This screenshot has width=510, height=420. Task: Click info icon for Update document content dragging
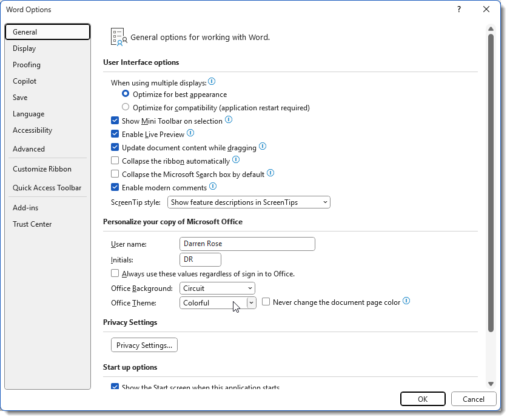tap(263, 146)
